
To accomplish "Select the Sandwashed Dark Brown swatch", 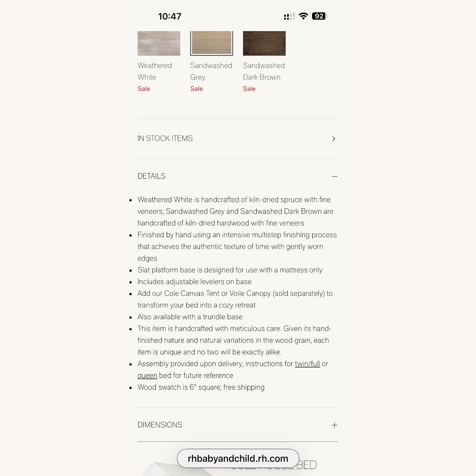I will pos(264,43).
